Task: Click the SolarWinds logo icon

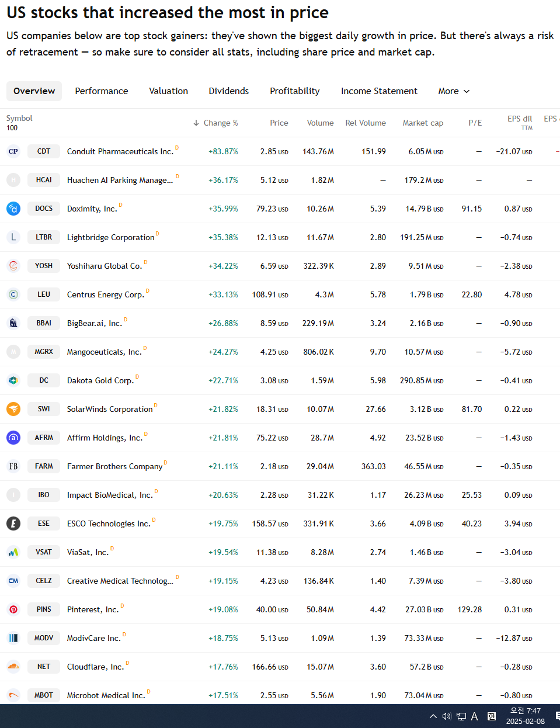Action: 13,409
